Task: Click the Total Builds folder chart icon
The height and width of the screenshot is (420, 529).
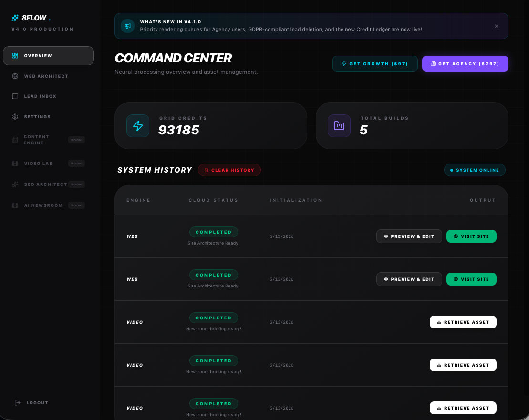Action: tap(339, 126)
